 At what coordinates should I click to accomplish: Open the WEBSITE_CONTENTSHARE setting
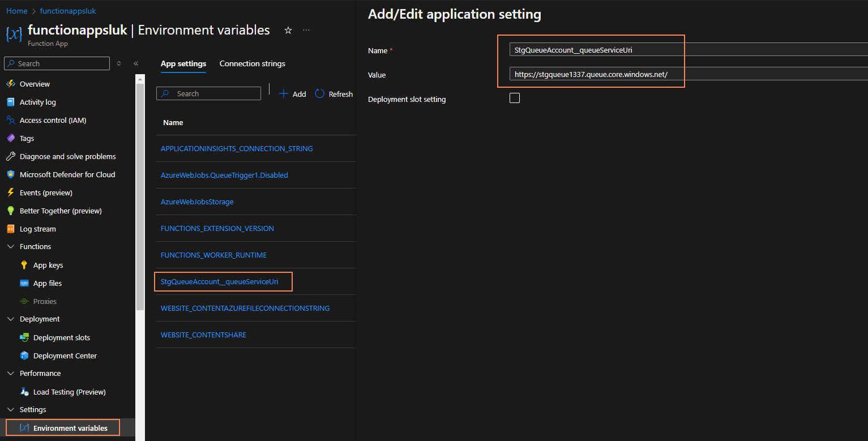coord(203,335)
